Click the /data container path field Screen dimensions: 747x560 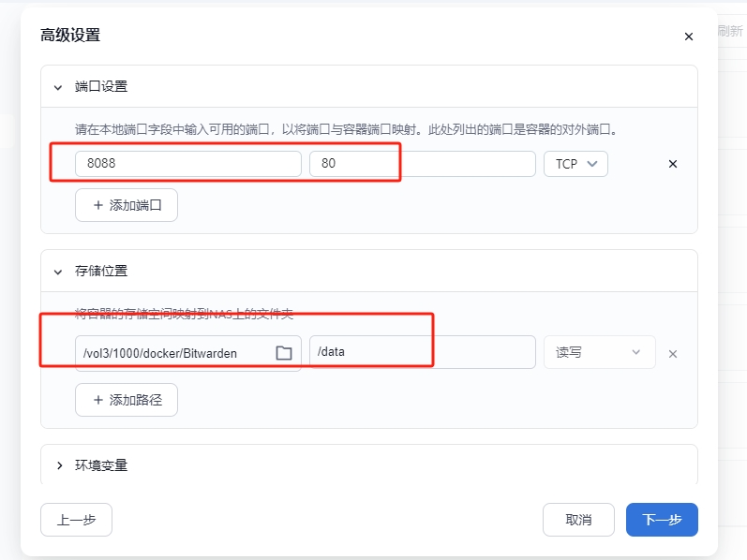coord(422,352)
